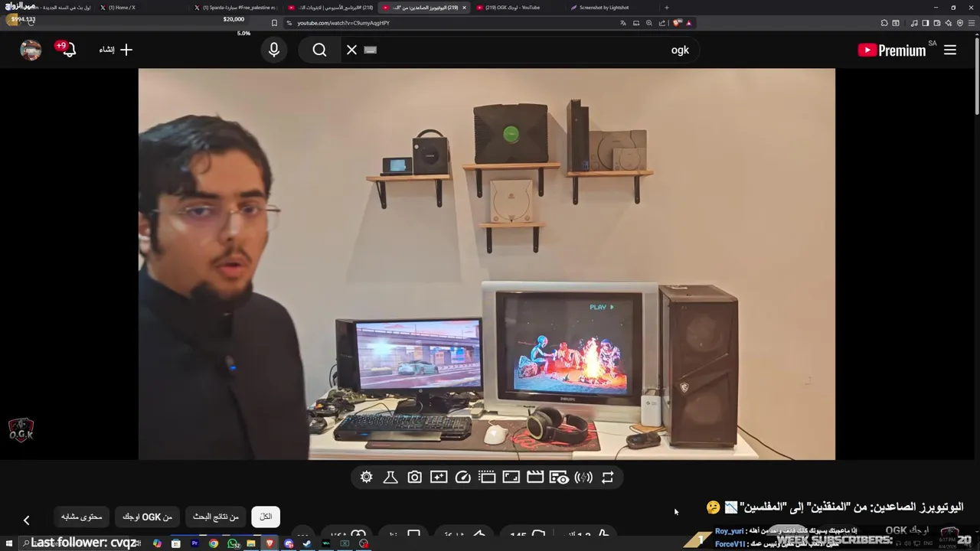Click the search magnifier button
Viewport: 980px width, 551px height.
coord(319,50)
